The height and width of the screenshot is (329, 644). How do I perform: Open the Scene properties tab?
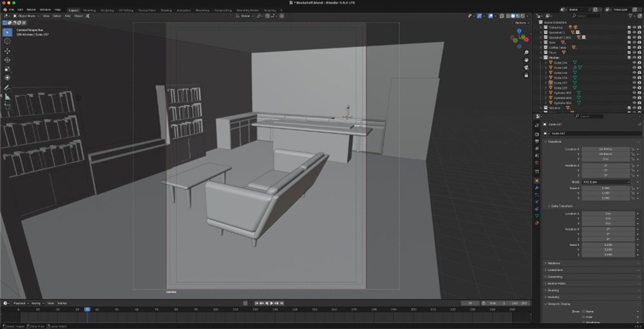[536, 155]
